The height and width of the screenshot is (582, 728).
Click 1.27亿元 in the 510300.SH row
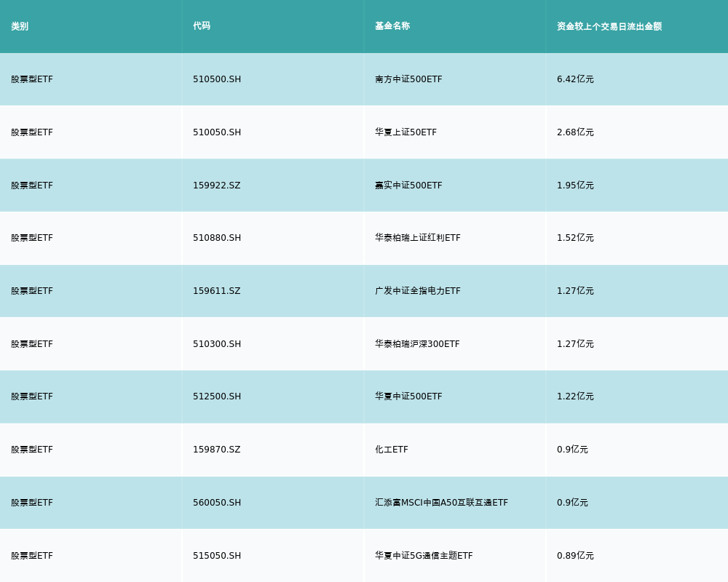click(575, 344)
